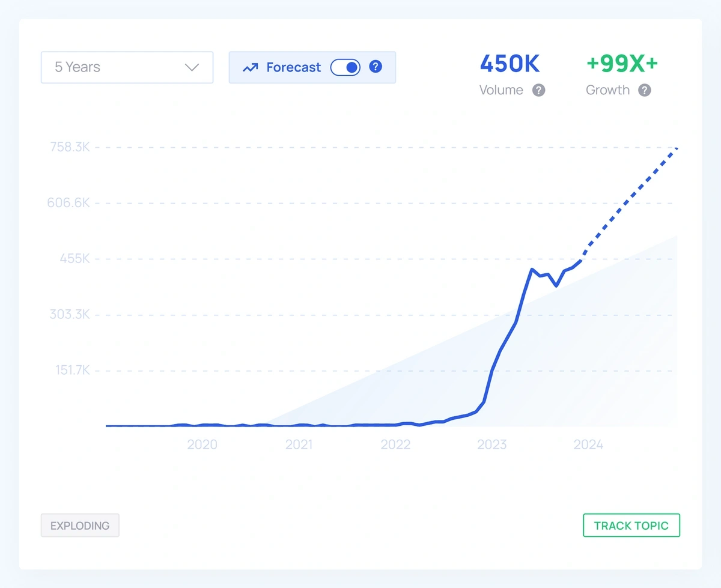Click the 2024 label on the timeline axis
Viewport: 721px width, 588px height.
(588, 444)
